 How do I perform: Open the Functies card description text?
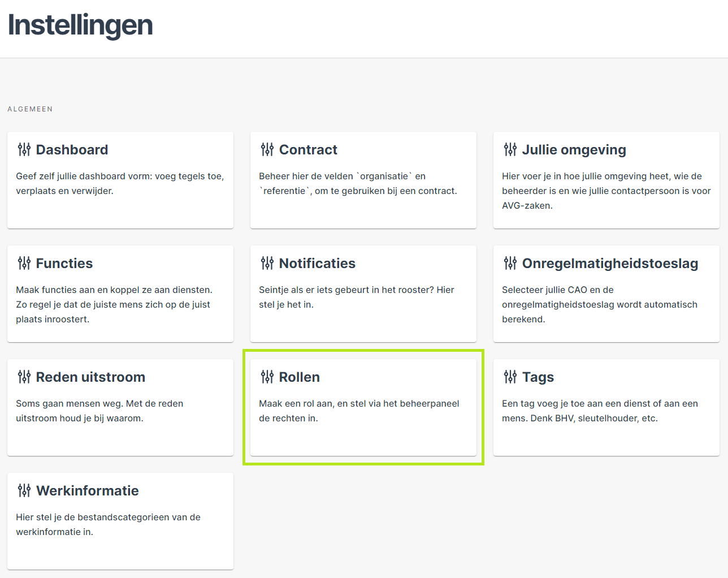click(114, 304)
